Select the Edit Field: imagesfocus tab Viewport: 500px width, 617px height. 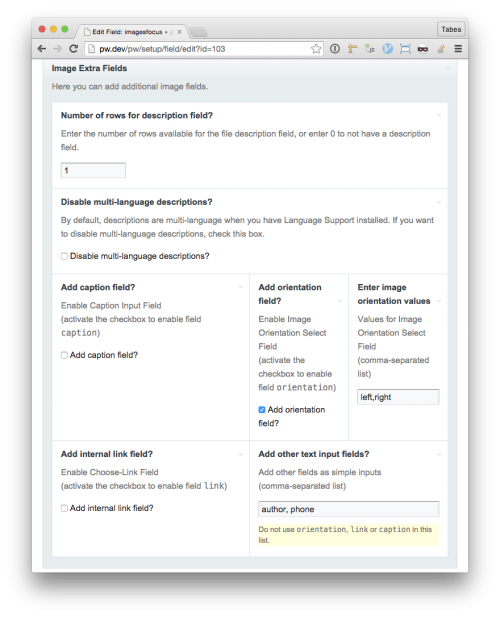coord(132,32)
